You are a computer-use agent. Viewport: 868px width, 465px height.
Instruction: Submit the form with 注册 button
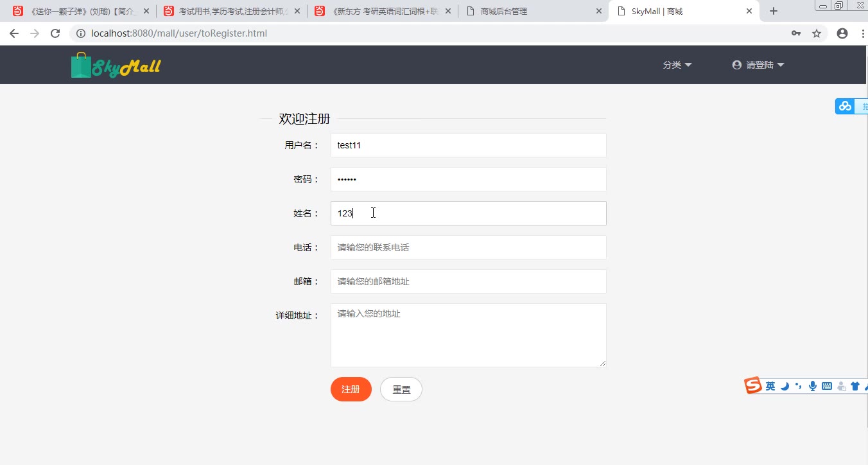coord(351,389)
